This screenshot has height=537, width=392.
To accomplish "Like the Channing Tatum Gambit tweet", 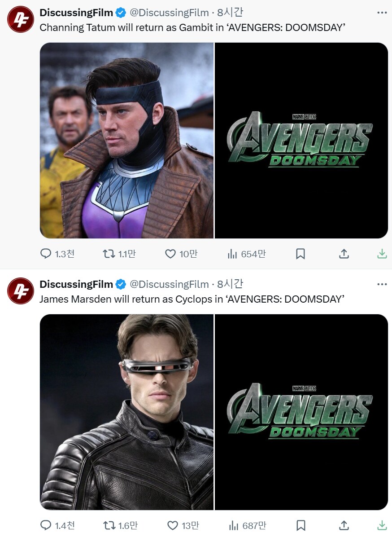I will 170,254.
